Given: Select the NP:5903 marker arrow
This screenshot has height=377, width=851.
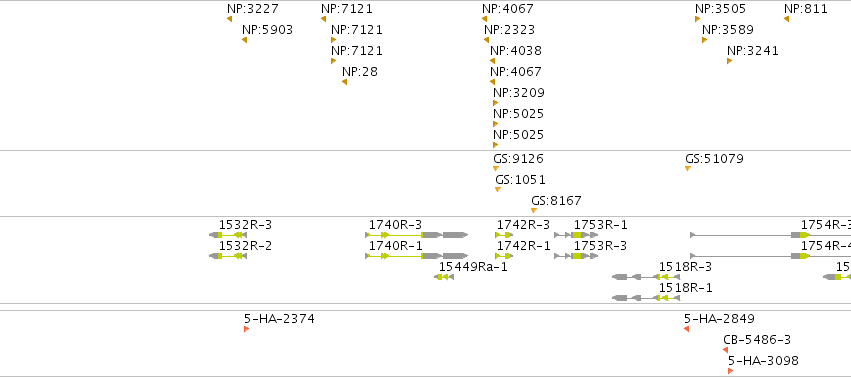Looking at the screenshot, I should coord(245,40).
